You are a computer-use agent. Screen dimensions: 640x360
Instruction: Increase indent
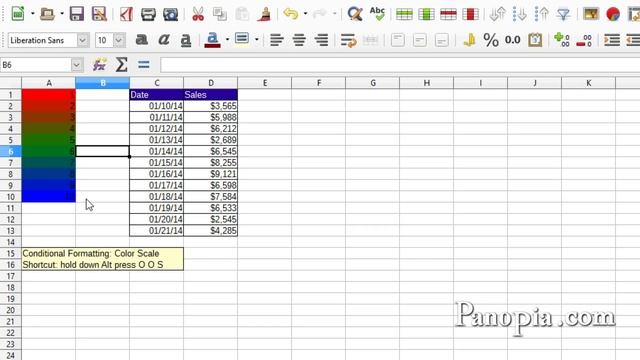tap(612, 40)
